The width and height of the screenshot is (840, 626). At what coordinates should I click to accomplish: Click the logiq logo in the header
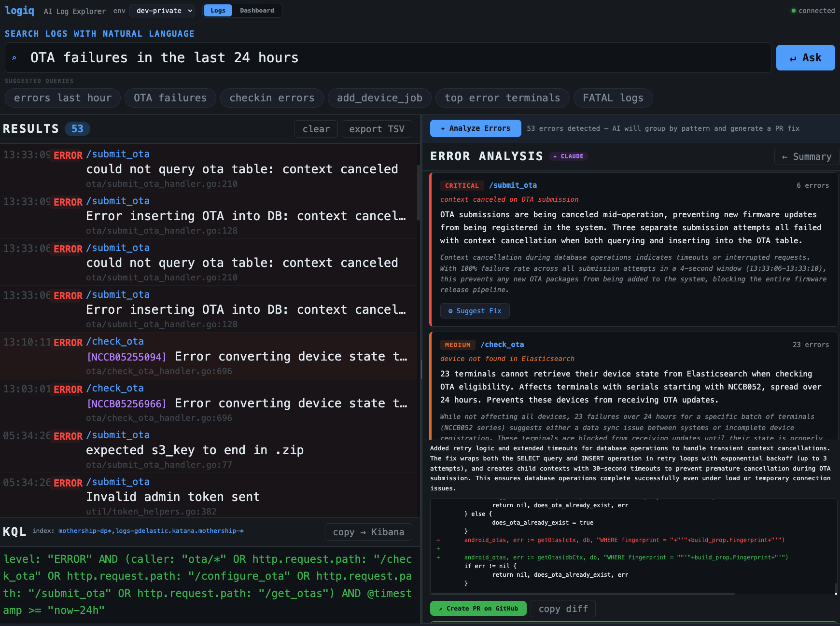19,11
